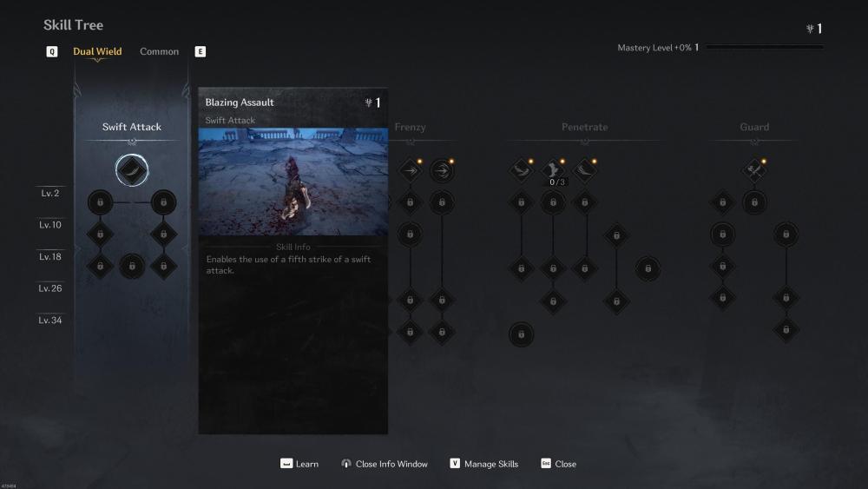The height and width of the screenshot is (489, 868).
Task: Select the Penetrate skill showing 0/3
Action: click(x=553, y=170)
